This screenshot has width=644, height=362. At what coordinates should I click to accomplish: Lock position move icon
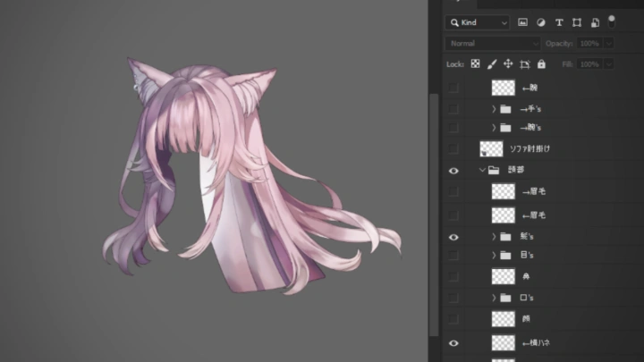pos(508,64)
